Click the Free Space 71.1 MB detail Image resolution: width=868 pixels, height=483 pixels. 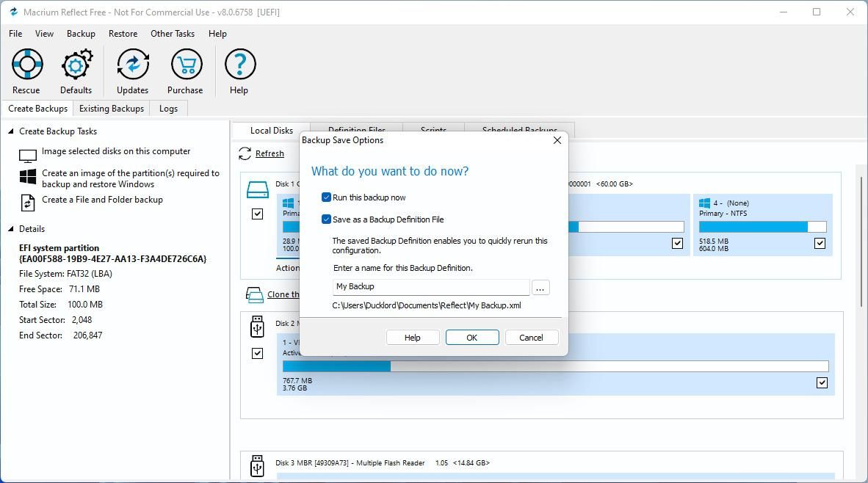[x=59, y=289]
